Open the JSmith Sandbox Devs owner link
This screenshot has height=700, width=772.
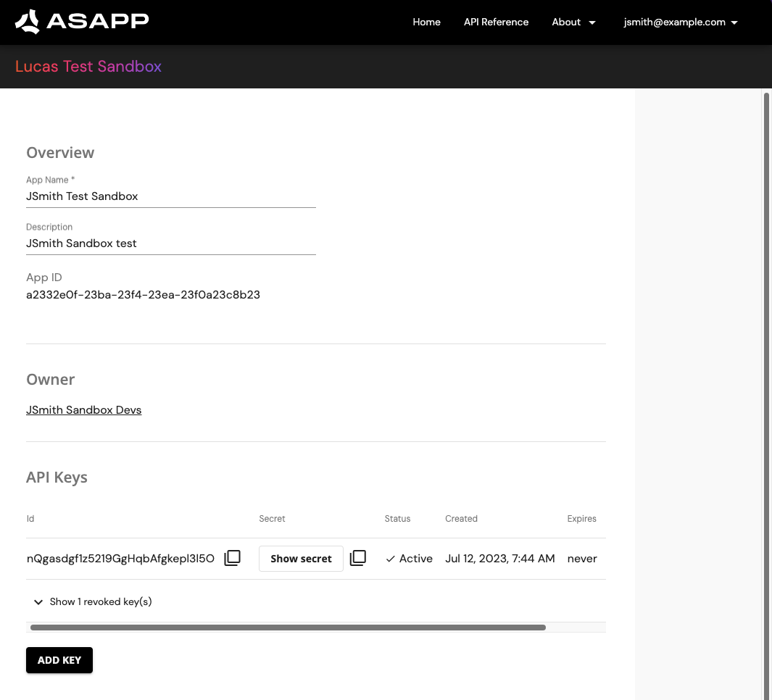[x=83, y=410]
